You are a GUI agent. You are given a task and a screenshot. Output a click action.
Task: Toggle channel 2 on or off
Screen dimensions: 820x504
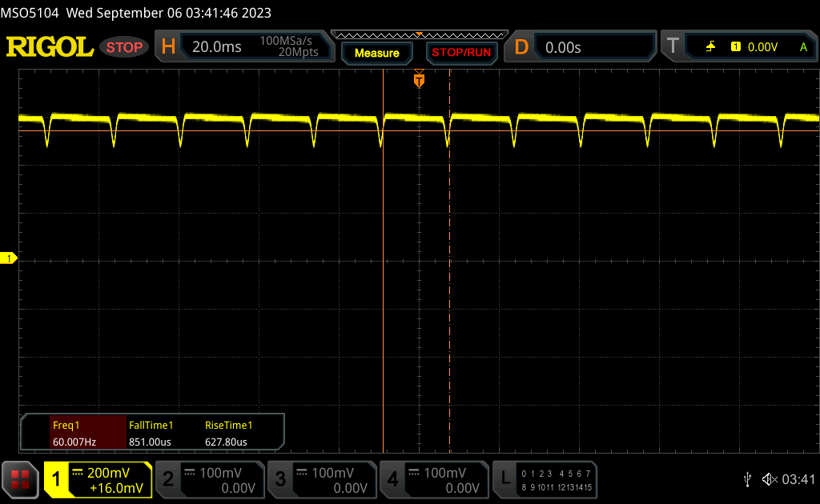[168, 479]
